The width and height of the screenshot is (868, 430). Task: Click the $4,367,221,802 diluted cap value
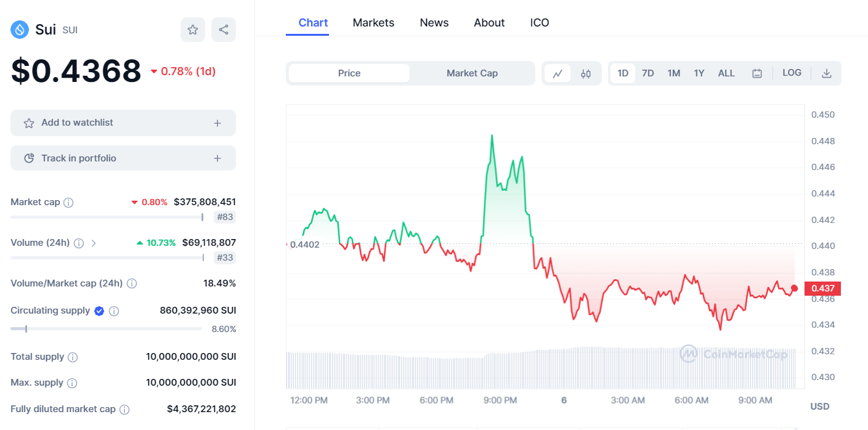click(x=201, y=409)
